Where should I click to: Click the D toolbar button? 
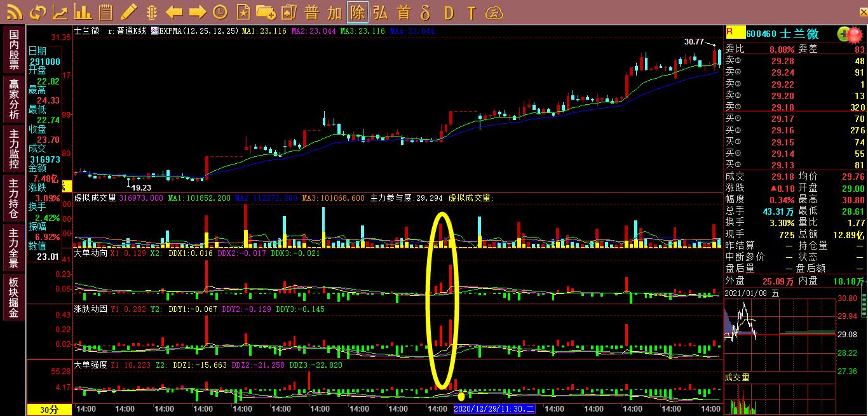[x=449, y=11]
